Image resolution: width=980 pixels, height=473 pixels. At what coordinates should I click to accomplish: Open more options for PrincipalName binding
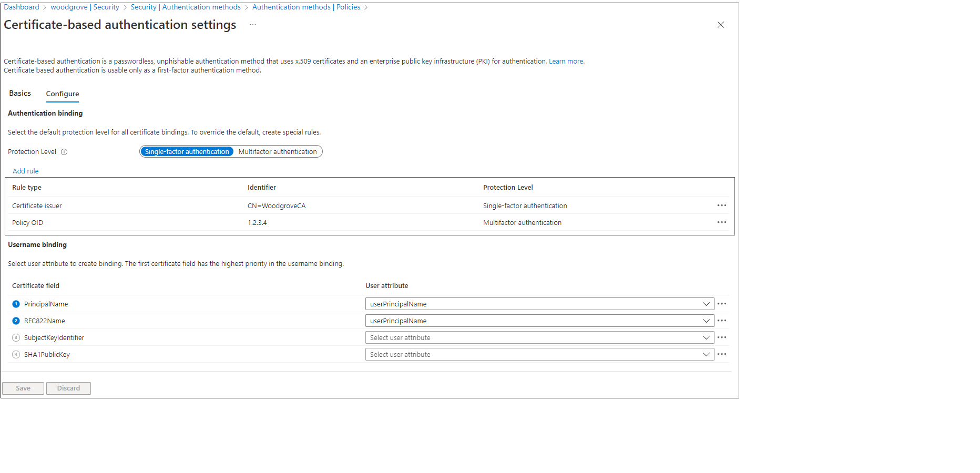point(721,304)
